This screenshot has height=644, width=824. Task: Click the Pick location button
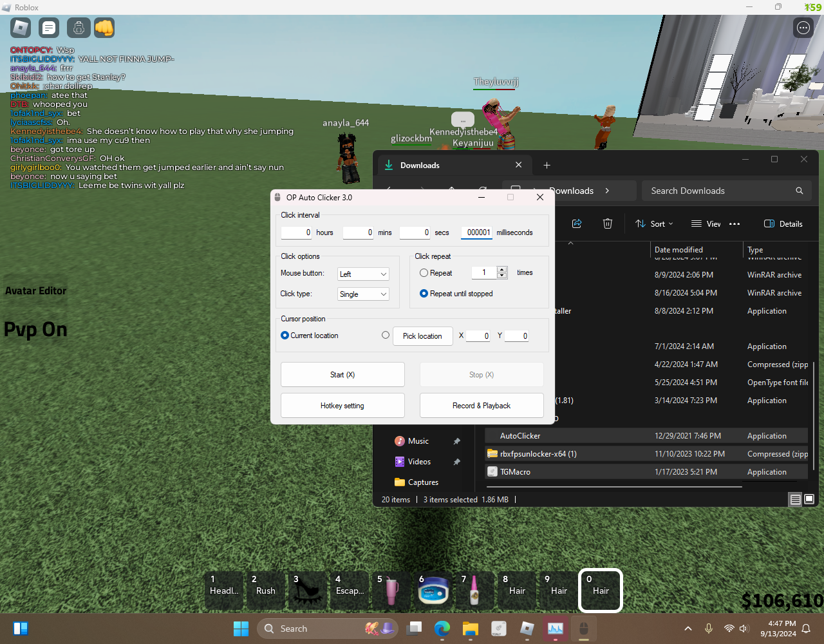click(x=422, y=336)
